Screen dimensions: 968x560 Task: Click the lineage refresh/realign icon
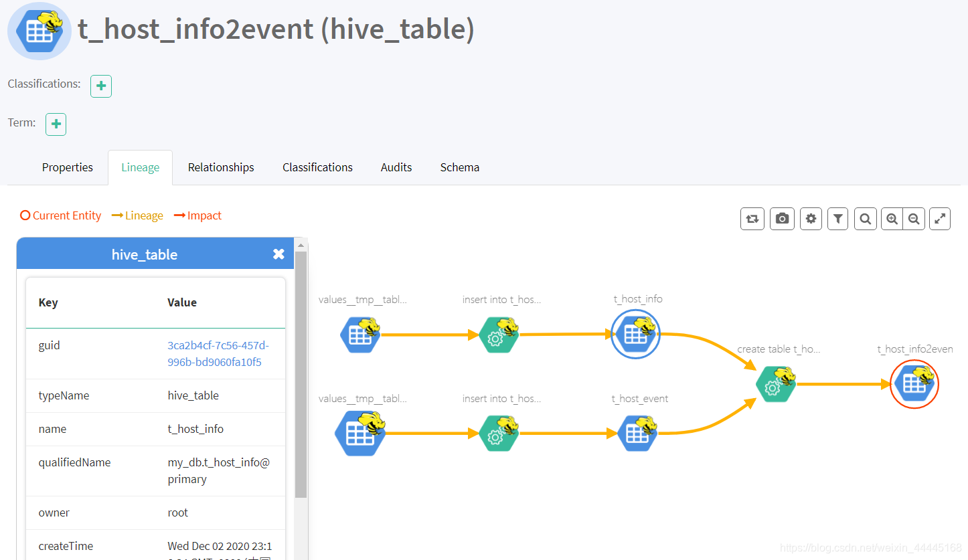752,219
